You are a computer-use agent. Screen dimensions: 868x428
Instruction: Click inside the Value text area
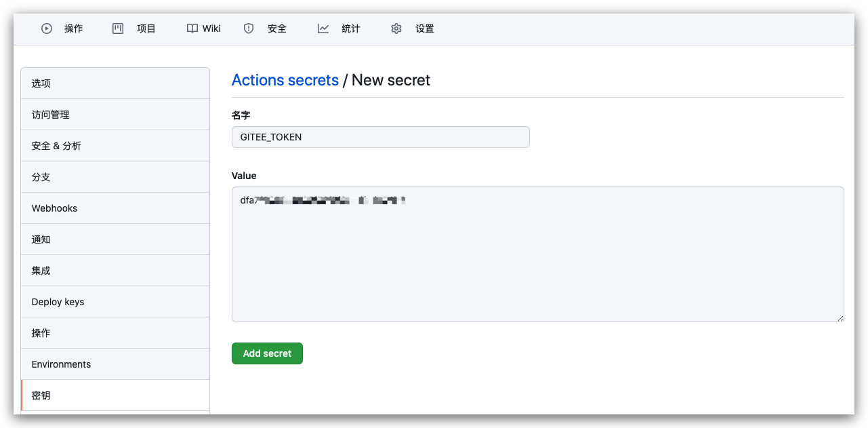tap(538, 254)
